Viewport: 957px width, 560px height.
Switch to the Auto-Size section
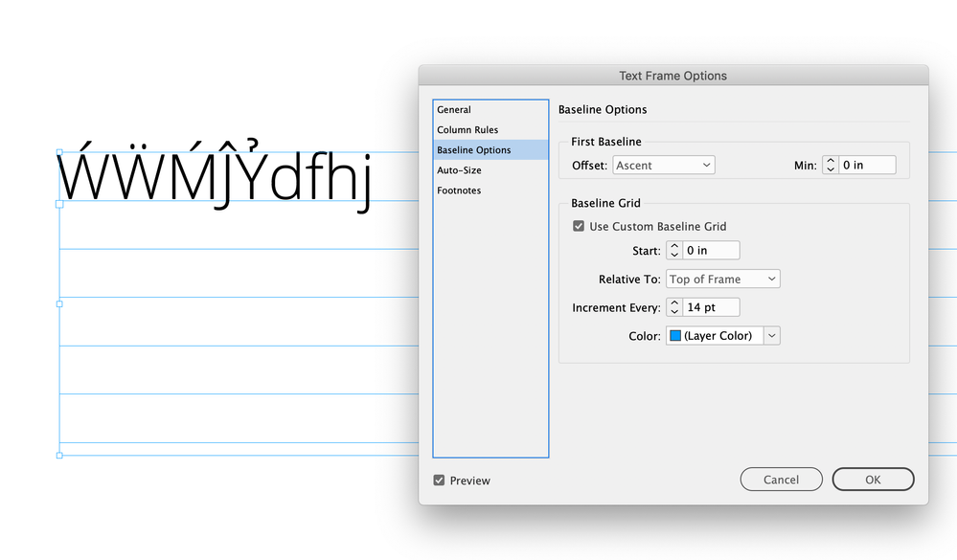(x=490, y=170)
